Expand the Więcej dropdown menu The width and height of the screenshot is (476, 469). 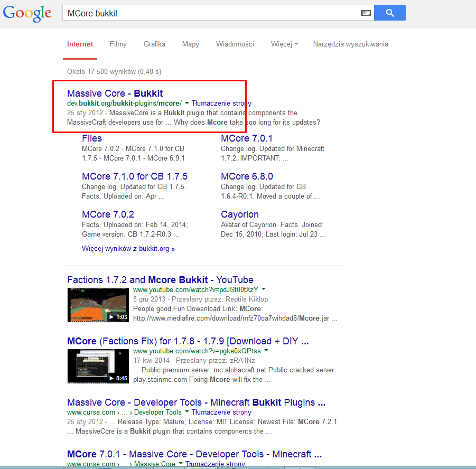(284, 44)
